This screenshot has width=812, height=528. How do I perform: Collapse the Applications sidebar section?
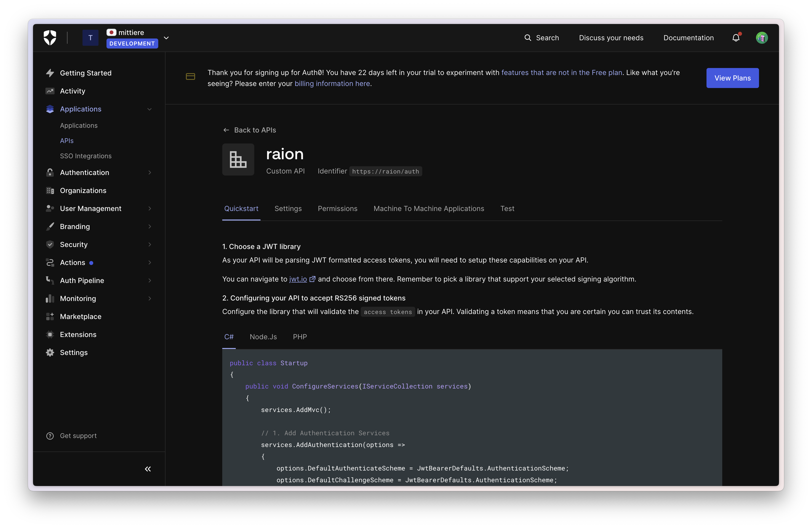point(149,109)
